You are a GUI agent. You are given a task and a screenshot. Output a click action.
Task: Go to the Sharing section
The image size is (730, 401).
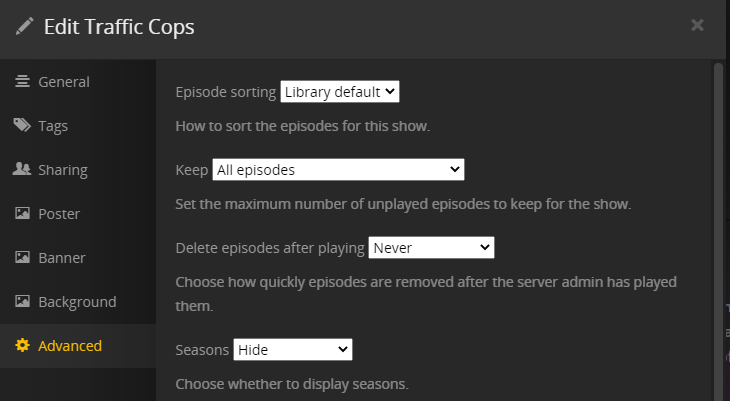coord(63,170)
